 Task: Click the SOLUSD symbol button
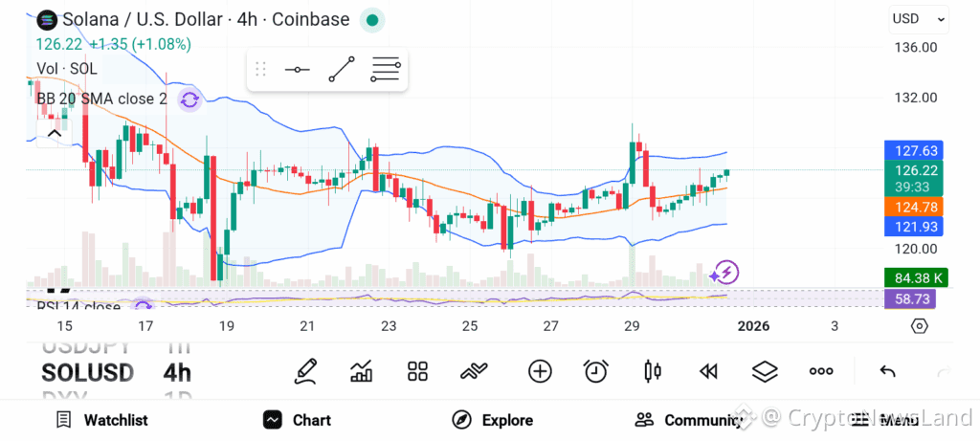(x=87, y=372)
